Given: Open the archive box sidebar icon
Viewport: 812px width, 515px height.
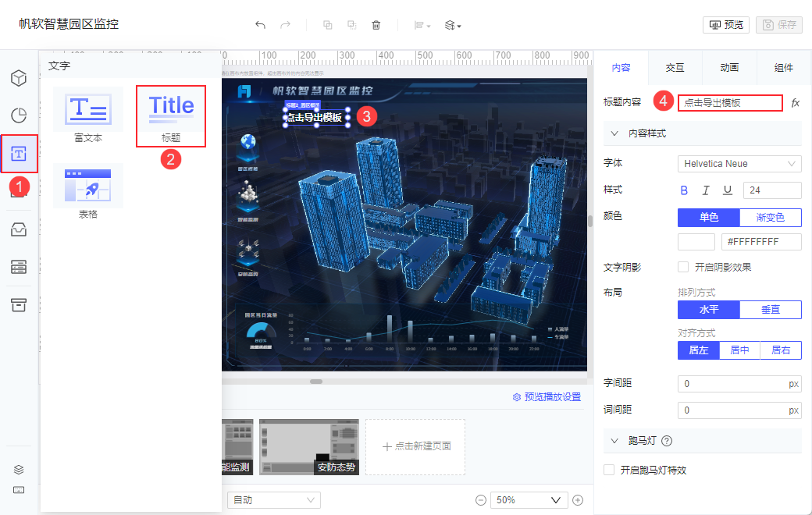Looking at the screenshot, I should (x=19, y=305).
